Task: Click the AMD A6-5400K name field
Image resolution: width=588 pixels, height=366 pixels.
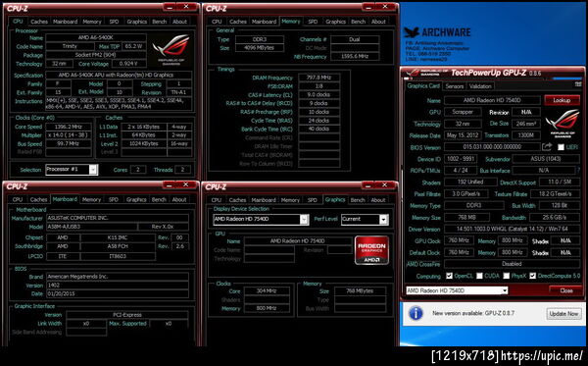Action: click(x=96, y=37)
